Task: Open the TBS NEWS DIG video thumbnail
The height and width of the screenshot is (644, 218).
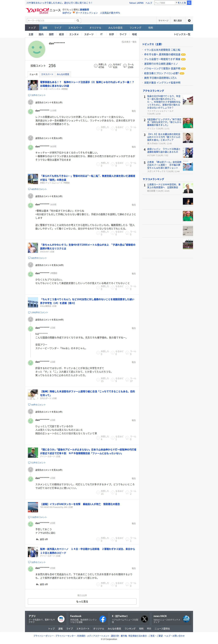Action: (x=33, y=507)
